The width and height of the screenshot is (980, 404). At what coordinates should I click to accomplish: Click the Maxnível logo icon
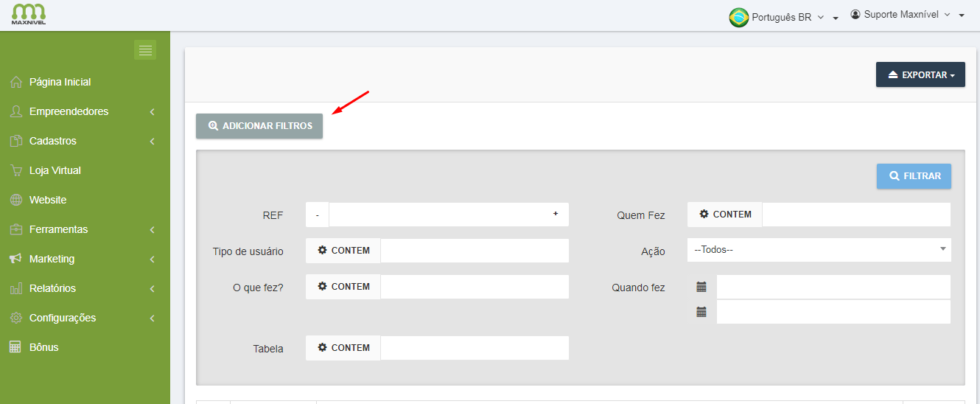click(29, 15)
